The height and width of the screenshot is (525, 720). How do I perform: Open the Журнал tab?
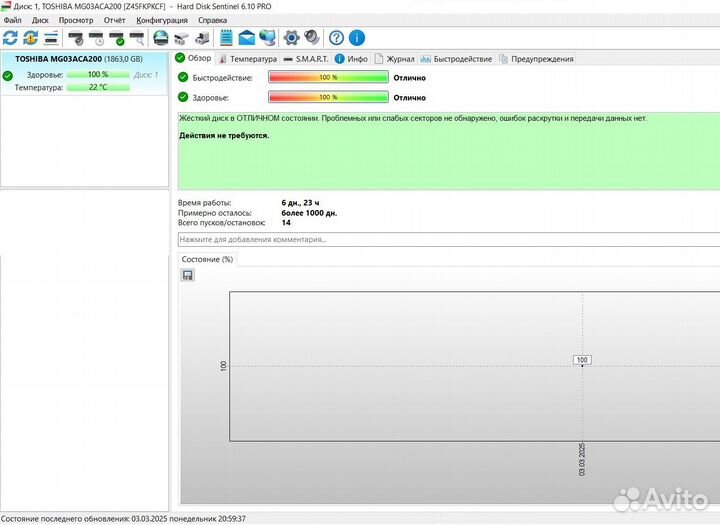click(394, 59)
